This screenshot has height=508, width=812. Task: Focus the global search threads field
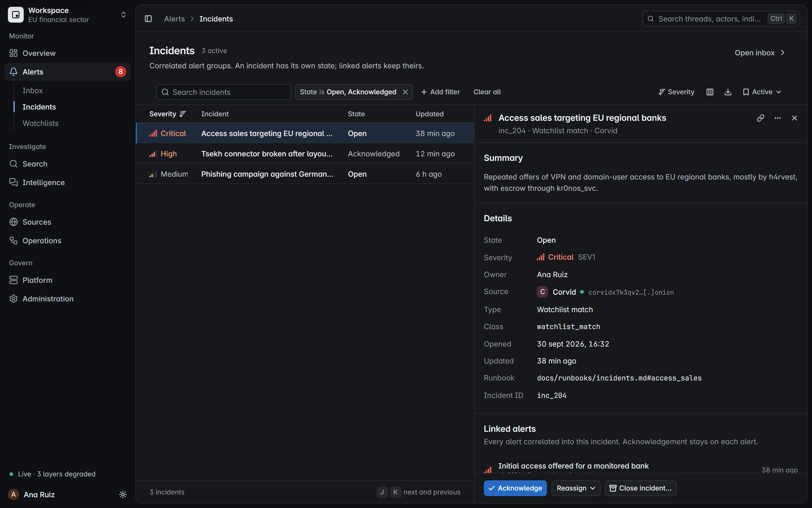721,19
